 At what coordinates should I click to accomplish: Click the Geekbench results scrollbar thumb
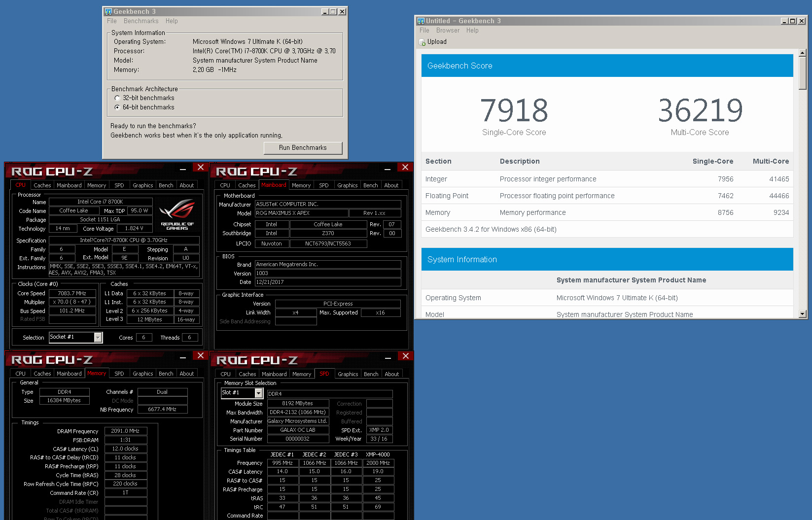[803, 72]
